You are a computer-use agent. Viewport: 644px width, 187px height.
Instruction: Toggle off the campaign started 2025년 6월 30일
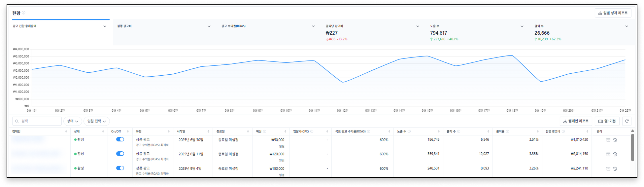[120, 139]
